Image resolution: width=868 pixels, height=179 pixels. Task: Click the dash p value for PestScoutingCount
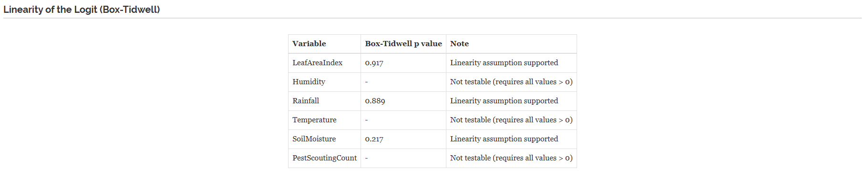tap(403, 158)
